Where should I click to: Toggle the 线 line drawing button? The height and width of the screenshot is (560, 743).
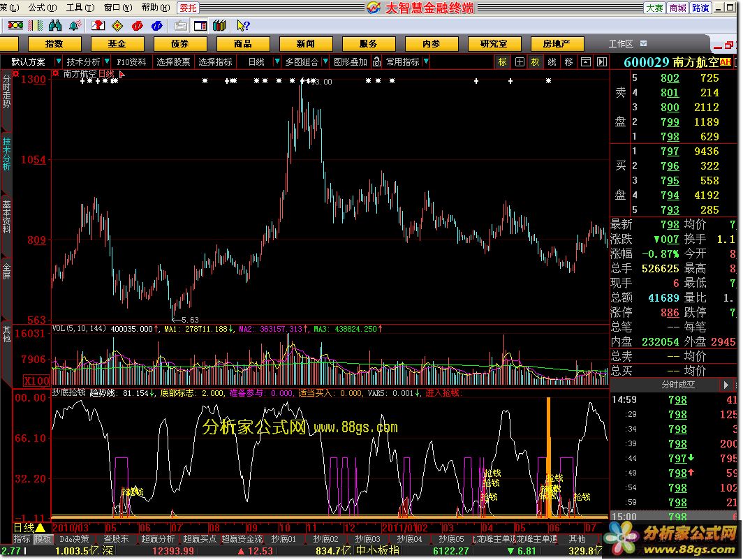pyautogui.click(x=552, y=61)
